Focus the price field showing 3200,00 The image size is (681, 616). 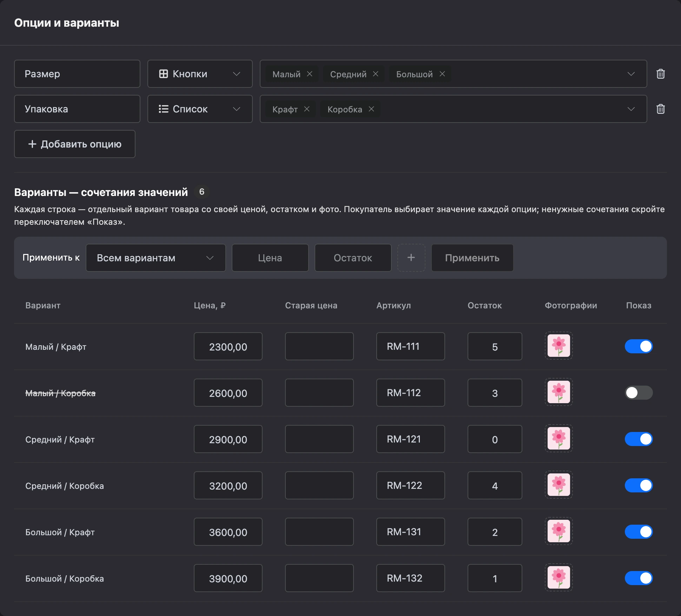[x=228, y=485]
